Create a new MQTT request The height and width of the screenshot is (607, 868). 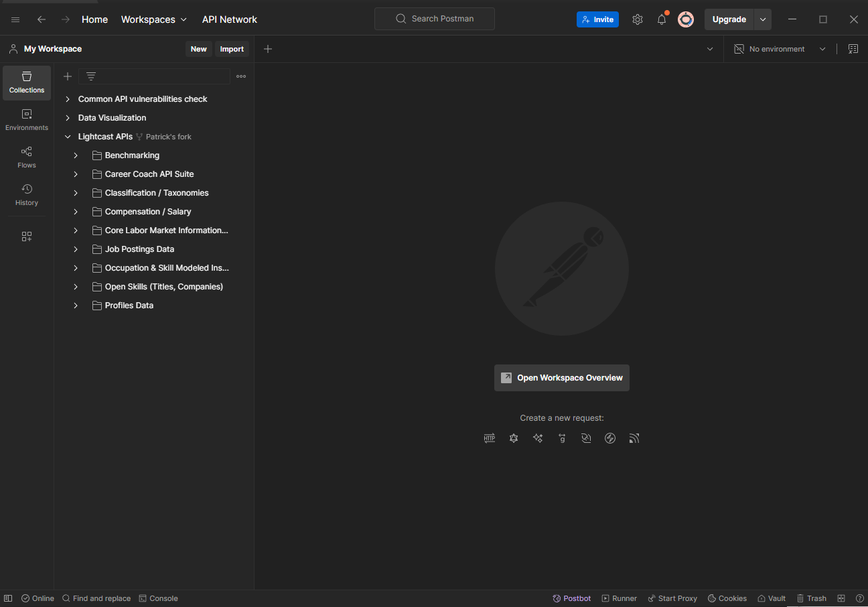pyautogui.click(x=634, y=438)
